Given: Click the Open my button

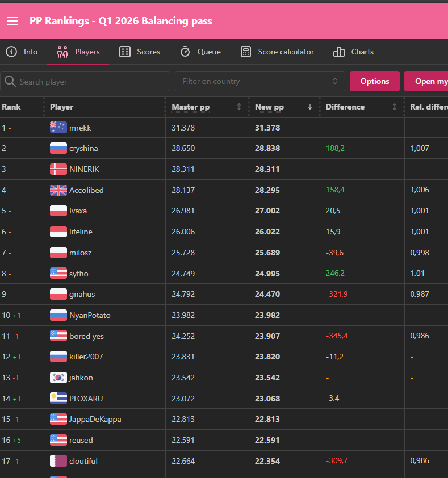Looking at the screenshot, I should click(426, 81).
